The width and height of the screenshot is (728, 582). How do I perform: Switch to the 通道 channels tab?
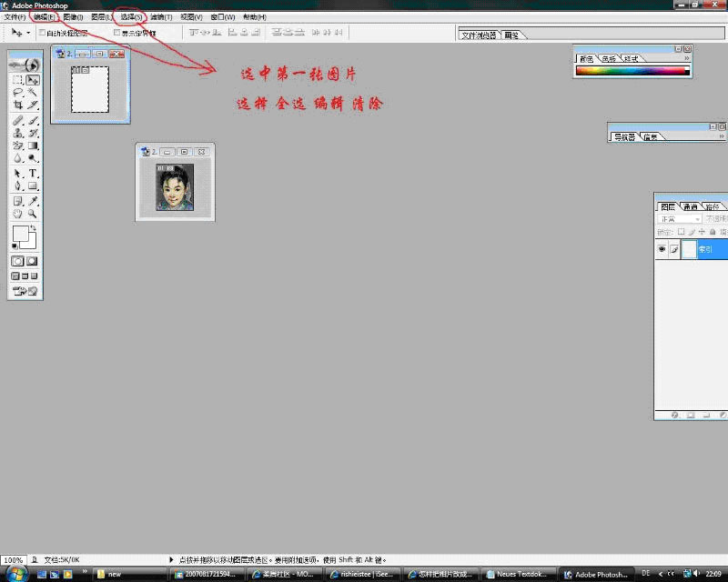pyautogui.click(x=690, y=207)
